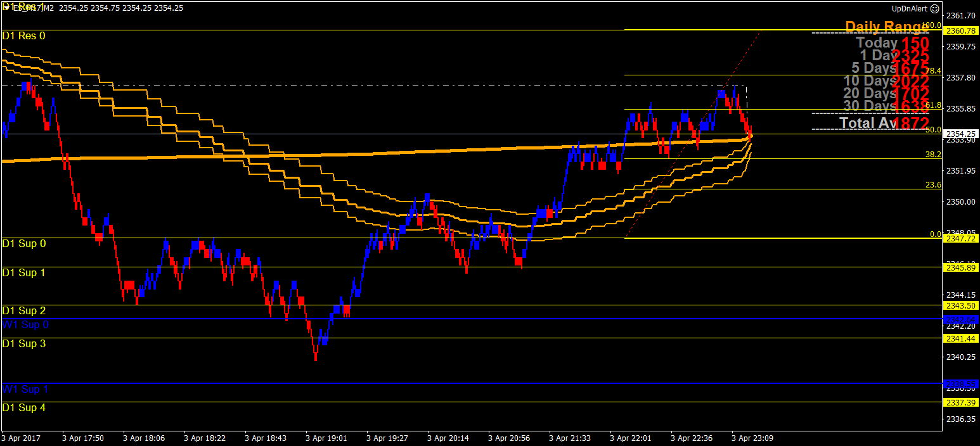Click the D1 Sup 1 level label
Image resolution: width=980 pixels, height=446 pixels.
tap(23, 272)
